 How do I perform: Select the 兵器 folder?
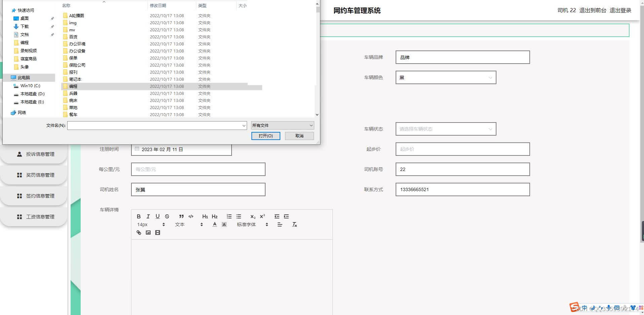pos(73,93)
